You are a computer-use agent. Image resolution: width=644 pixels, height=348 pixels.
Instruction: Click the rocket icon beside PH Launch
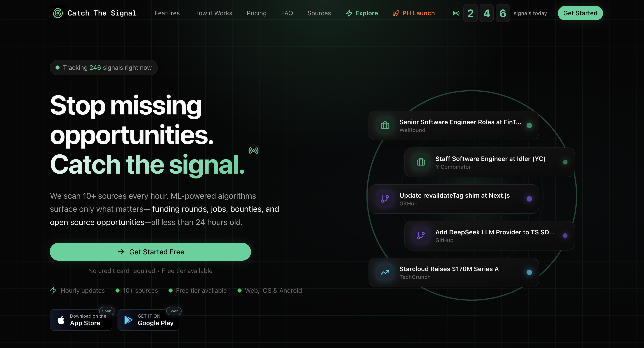tap(396, 13)
